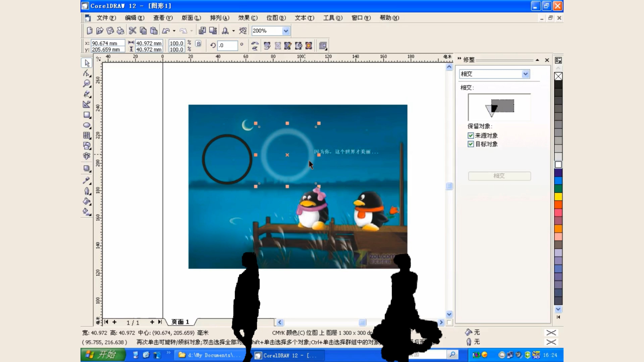This screenshot has width=644, height=362.
Task: Click the Print icon in standard toolbar
Action: click(x=121, y=31)
